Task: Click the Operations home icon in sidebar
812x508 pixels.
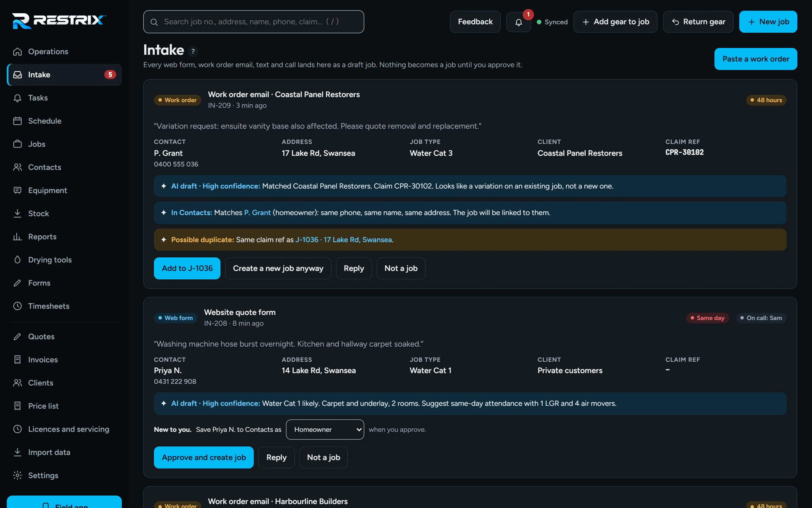Action: click(17, 51)
